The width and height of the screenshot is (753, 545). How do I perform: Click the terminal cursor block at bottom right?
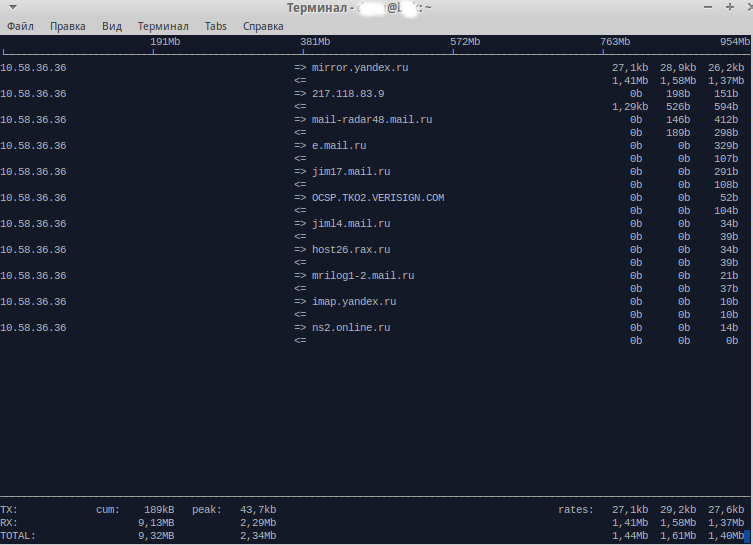click(749, 536)
